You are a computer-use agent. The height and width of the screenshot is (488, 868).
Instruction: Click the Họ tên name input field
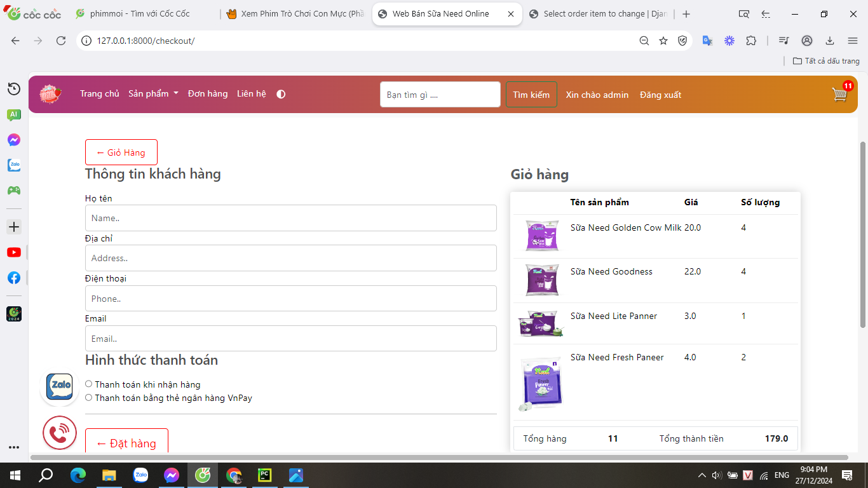(291, 218)
